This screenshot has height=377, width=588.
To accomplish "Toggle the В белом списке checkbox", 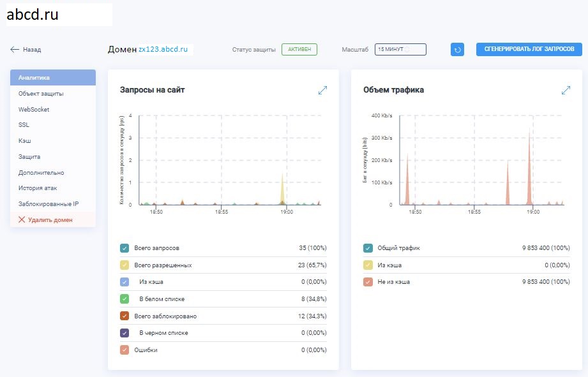I will [x=124, y=299].
